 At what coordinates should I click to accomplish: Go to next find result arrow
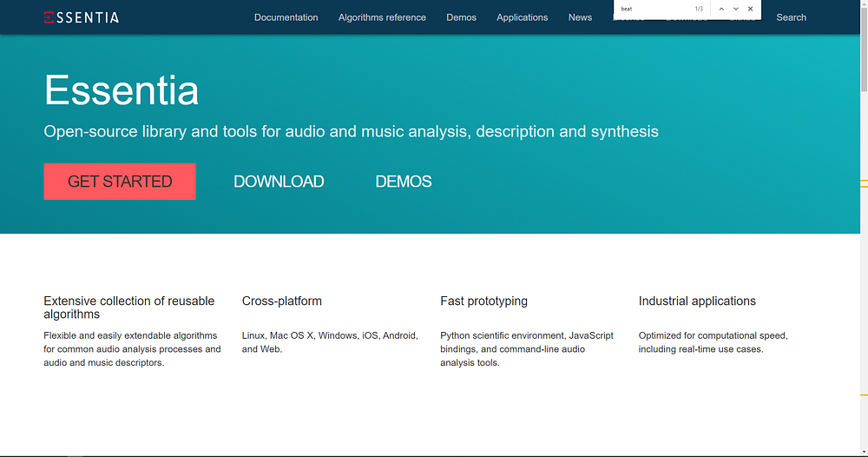pos(736,9)
